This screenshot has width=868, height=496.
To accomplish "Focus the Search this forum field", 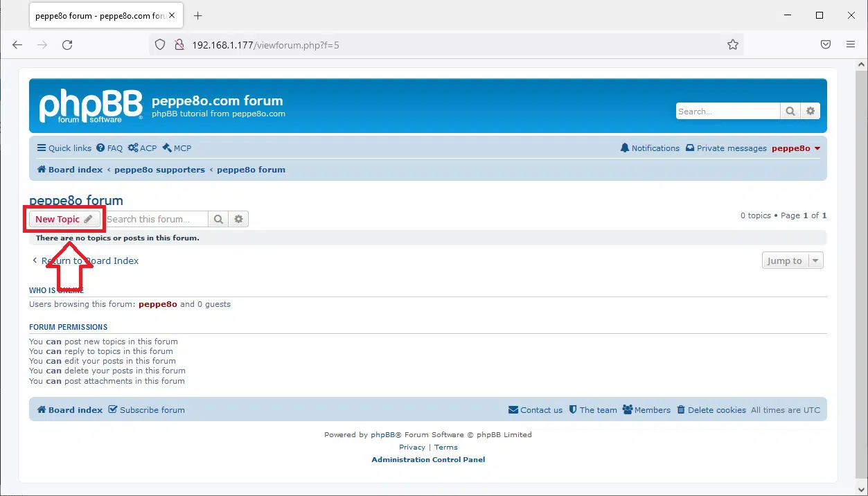I will (156, 219).
